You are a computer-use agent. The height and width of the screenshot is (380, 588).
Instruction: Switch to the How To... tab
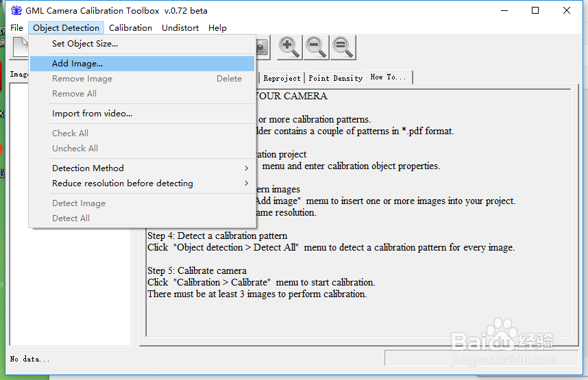[389, 77]
